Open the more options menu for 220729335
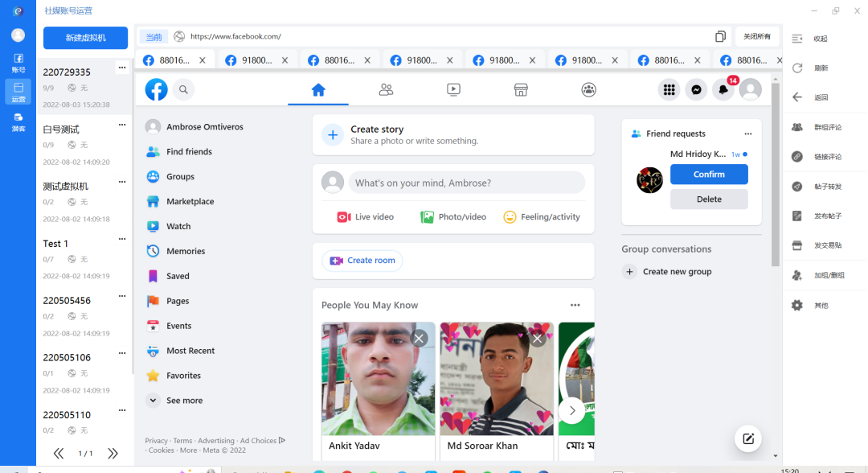Screen dimensions: 868x473 (x=122, y=68)
